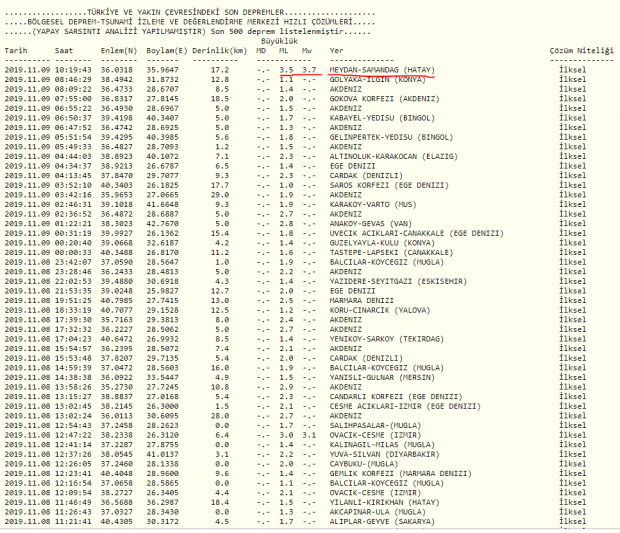Click the Yer column header
Screen dimensions: 620x533
point(336,51)
